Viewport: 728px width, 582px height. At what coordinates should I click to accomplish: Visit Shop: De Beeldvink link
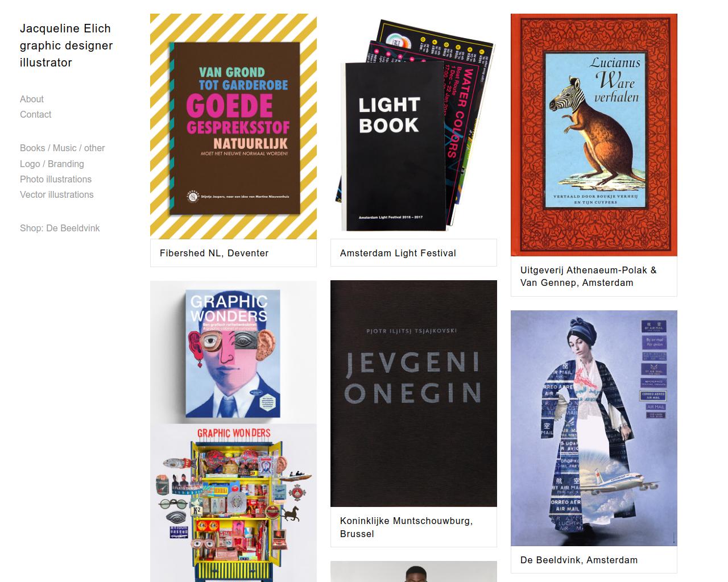click(x=60, y=228)
